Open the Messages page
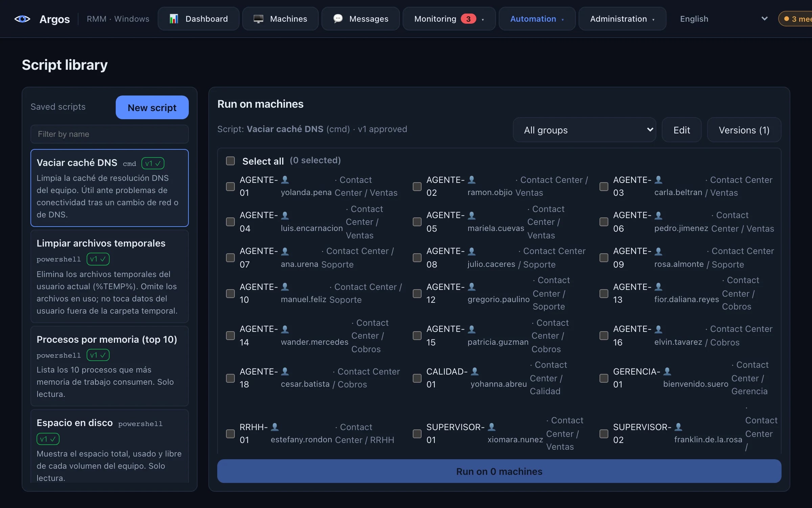 click(x=361, y=19)
